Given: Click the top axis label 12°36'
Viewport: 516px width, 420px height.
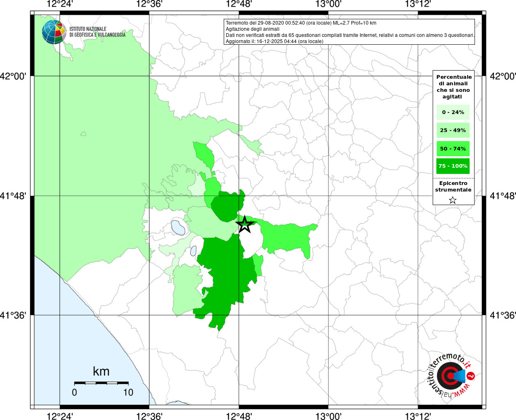Looking at the screenshot, I should 149,4.
